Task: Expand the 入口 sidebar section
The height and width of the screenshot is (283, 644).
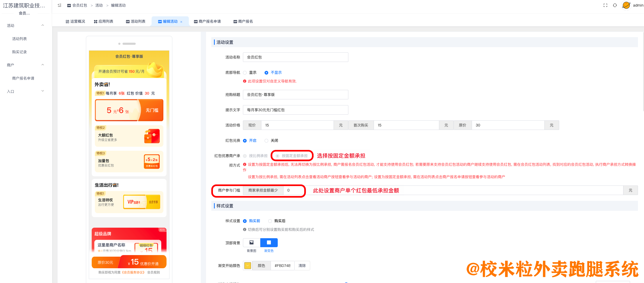Action: point(43,91)
